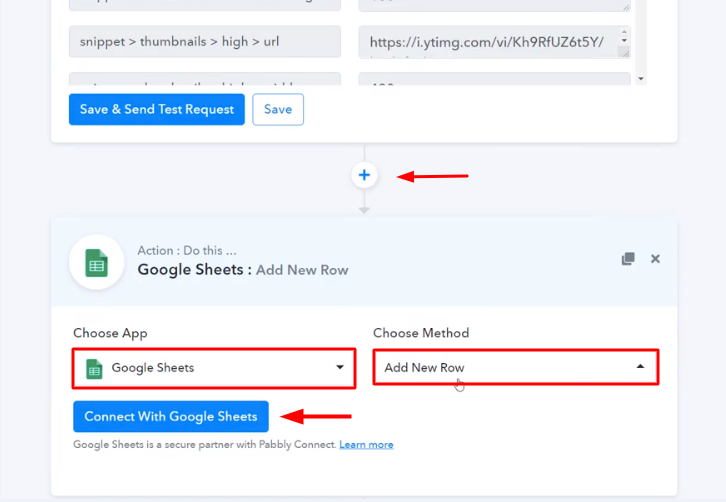Click the ytimg.com URL value field
The image size is (726, 502).
tap(494, 42)
